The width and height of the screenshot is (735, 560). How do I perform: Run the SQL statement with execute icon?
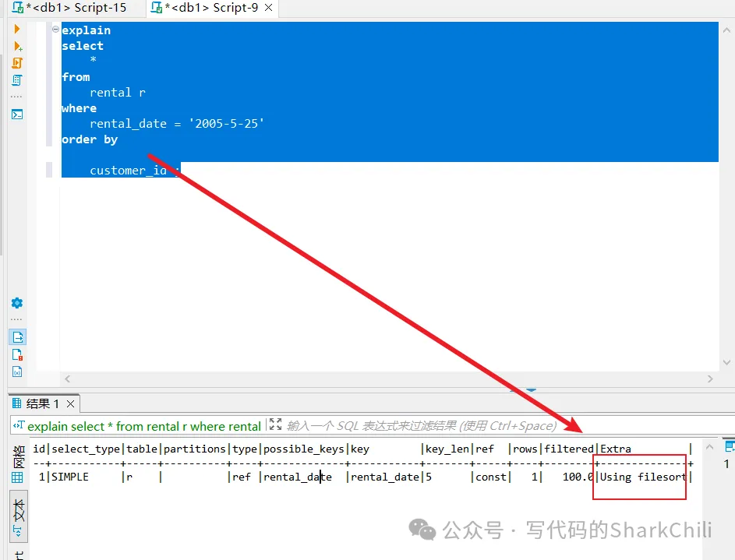pos(17,29)
